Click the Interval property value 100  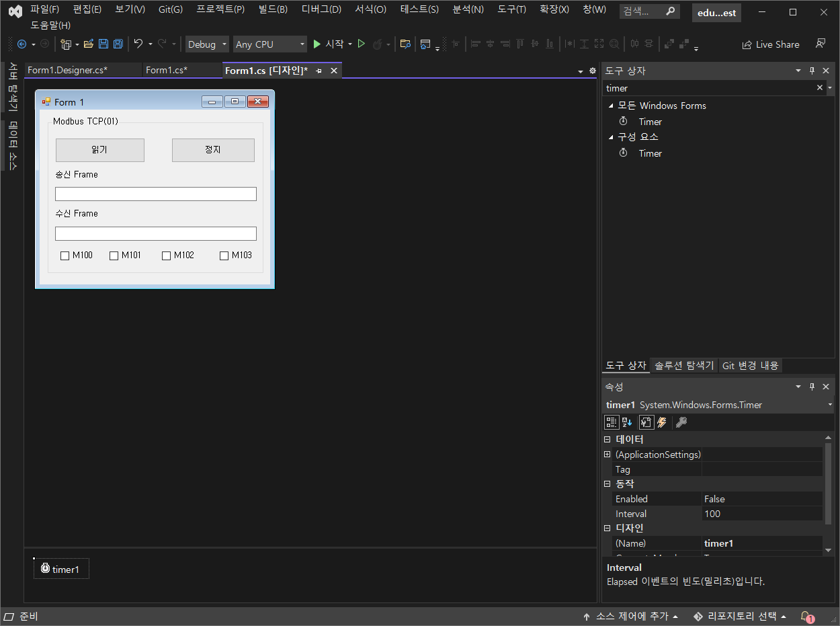(762, 514)
